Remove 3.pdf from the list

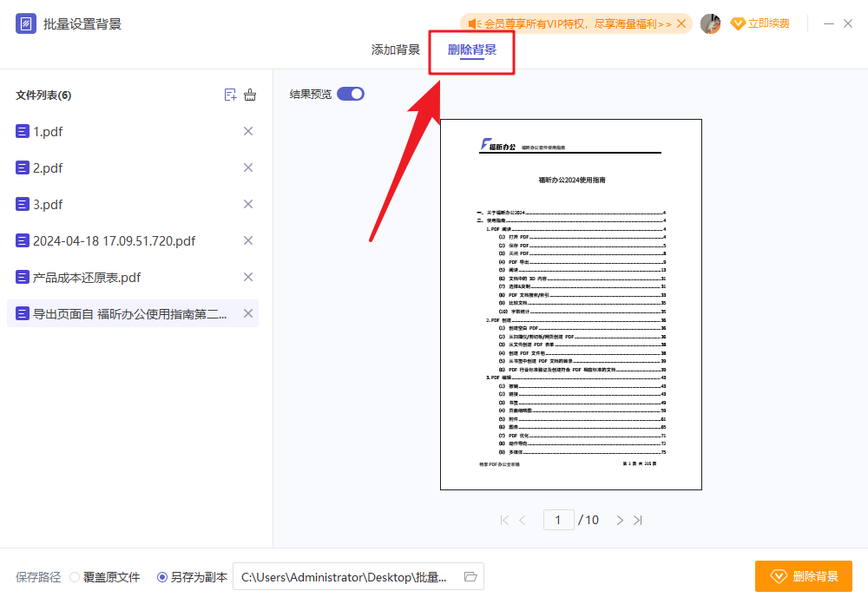(248, 204)
